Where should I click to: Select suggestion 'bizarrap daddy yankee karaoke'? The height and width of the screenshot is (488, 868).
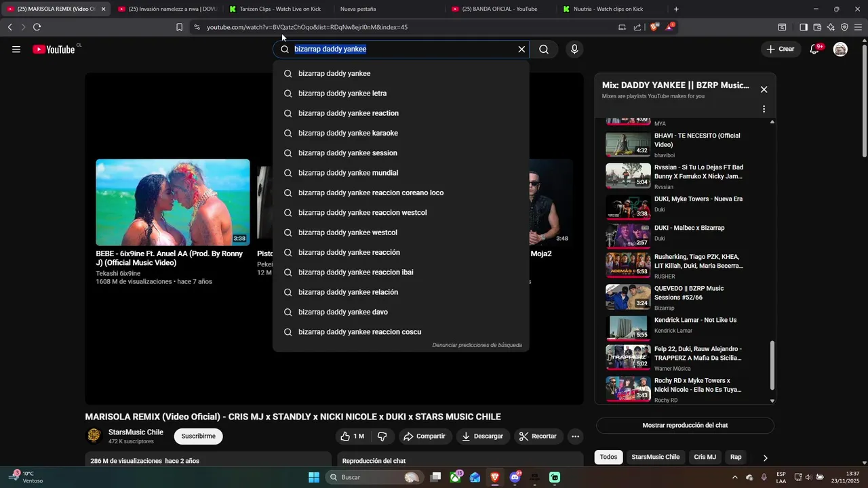[401, 133]
